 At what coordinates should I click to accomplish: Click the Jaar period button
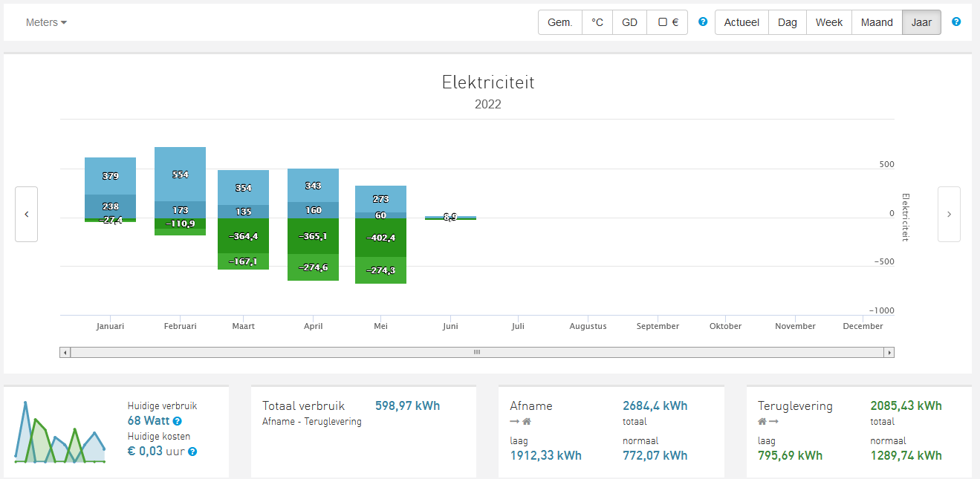921,22
